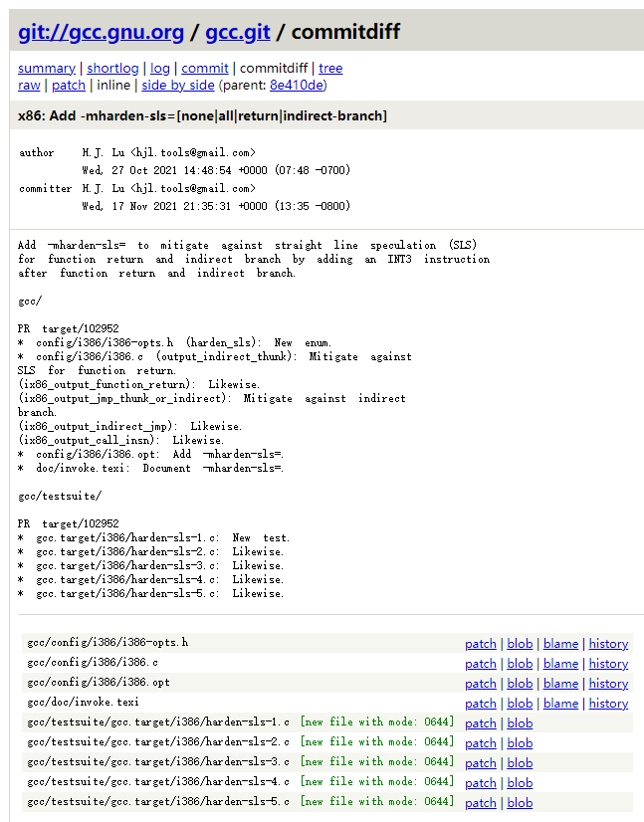
Task: Open the git://gcc.gnu.org home link
Action: pyautogui.click(x=101, y=32)
